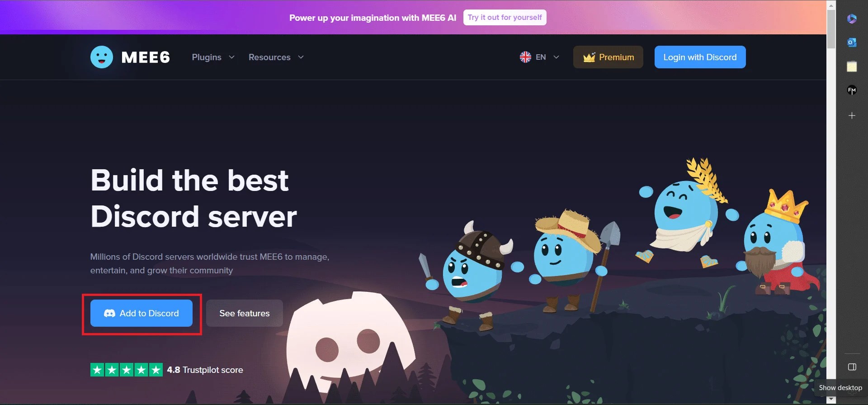The height and width of the screenshot is (405, 868).
Task: Open Outlook icon in Edge sidebar
Action: [852, 42]
